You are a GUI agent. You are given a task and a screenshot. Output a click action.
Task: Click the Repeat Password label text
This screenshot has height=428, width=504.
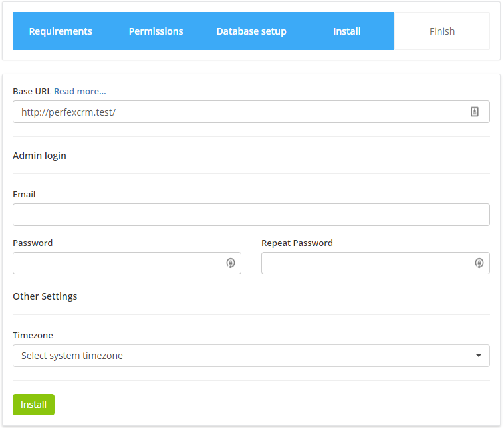coord(297,243)
